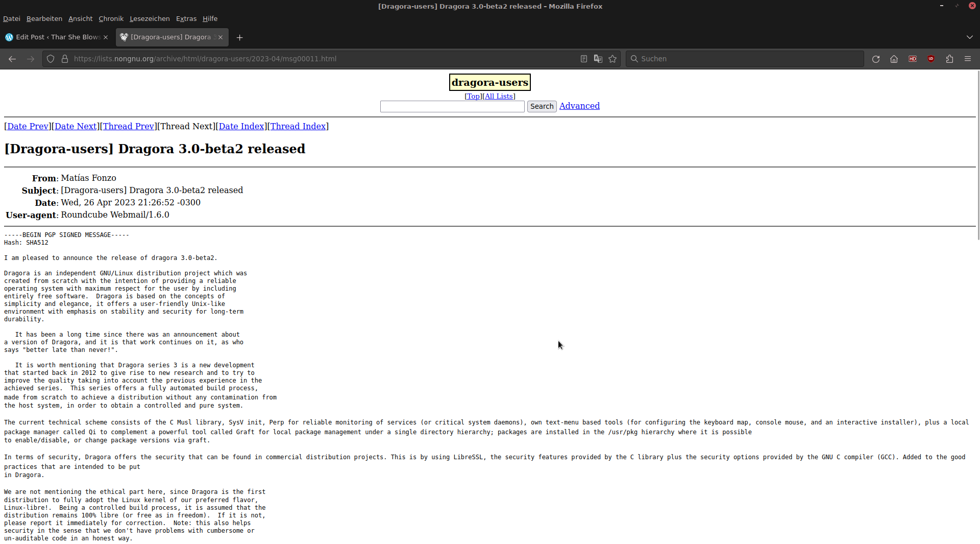Close the Edit Post tab
The image size is (980, 544).
[106, 37]
